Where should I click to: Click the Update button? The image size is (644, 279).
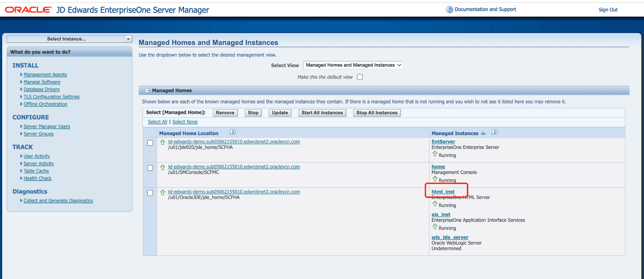[x=280, y=113]
